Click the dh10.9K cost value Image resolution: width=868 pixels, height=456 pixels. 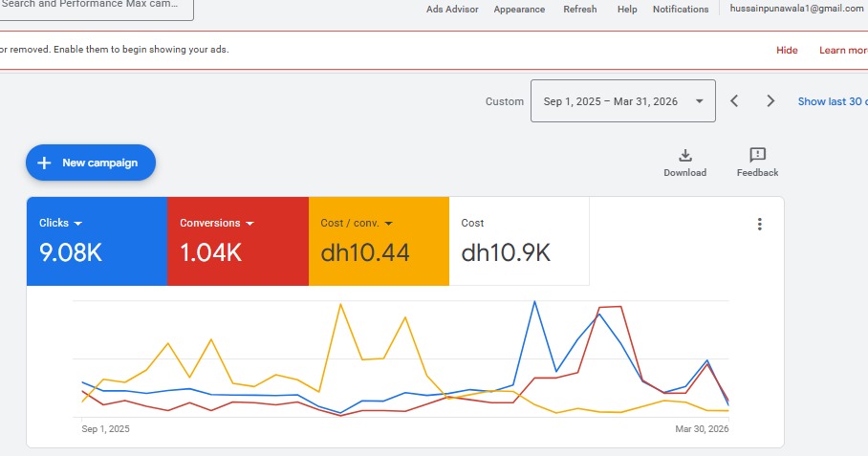point(506,253)
